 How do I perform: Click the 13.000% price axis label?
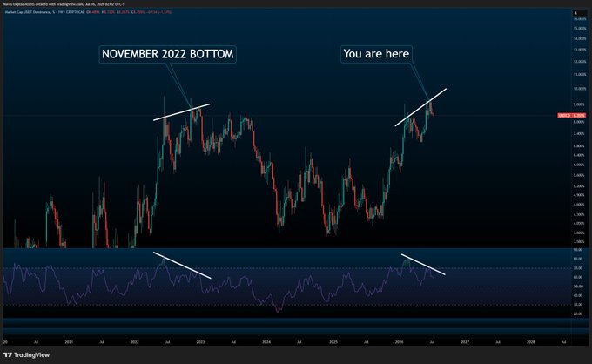click(x=580, y=50)
